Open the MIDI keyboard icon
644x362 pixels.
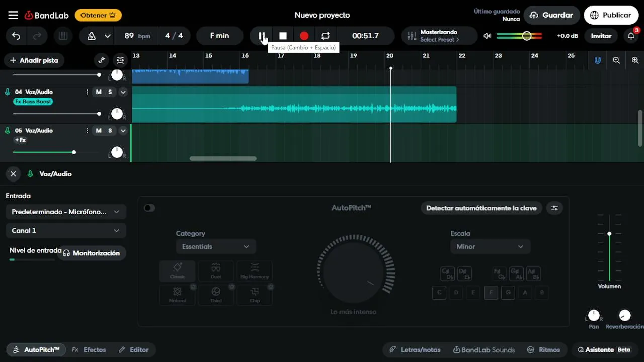click(x=63, y=36)
